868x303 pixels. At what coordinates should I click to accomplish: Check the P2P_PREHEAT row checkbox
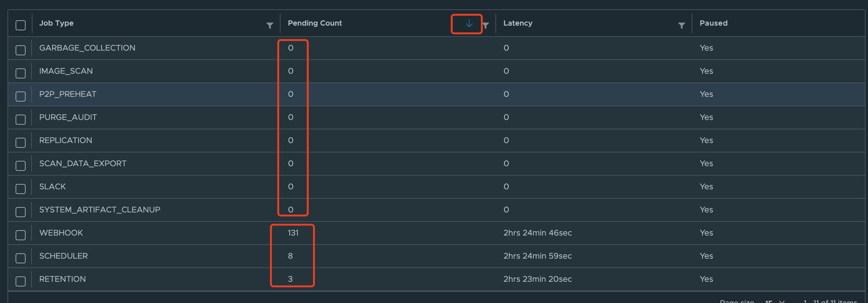point(20,96)
